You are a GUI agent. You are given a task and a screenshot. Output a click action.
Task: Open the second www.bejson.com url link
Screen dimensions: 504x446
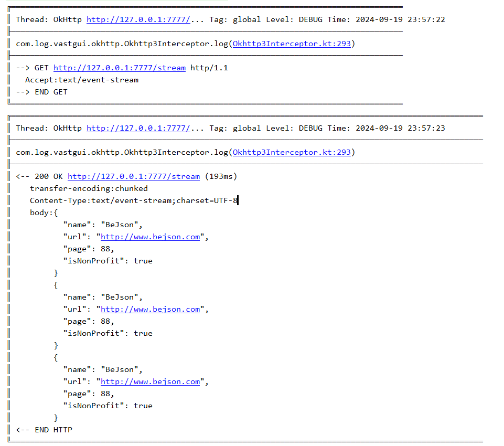click(x=150, y=310)
